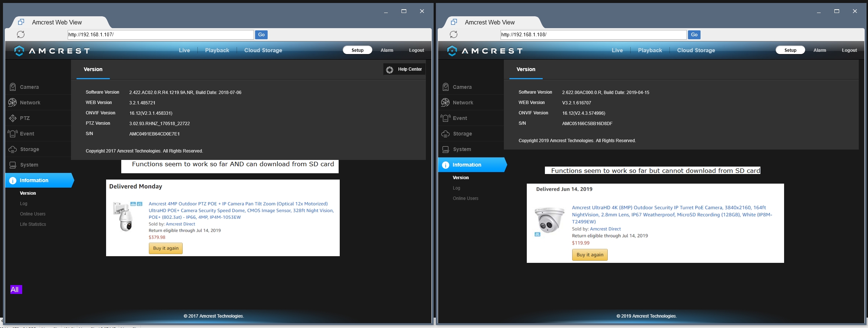Click Storage cloud icon in right window
The image size is (868, 328).
(x=445, y=134)
